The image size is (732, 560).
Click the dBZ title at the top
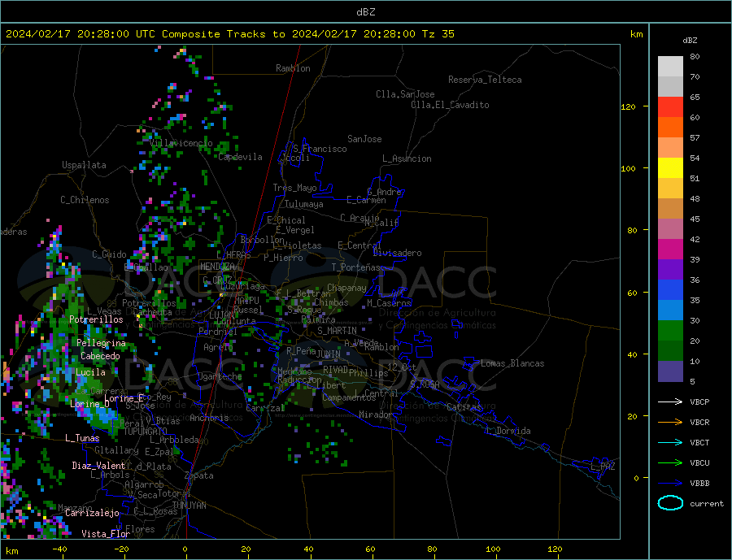pyautogui.click(x=365, y=12)
